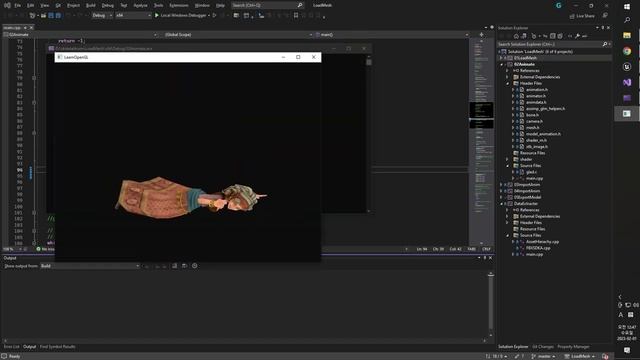Click the rendered character in LearnOpenGL window

click(191, 198)
